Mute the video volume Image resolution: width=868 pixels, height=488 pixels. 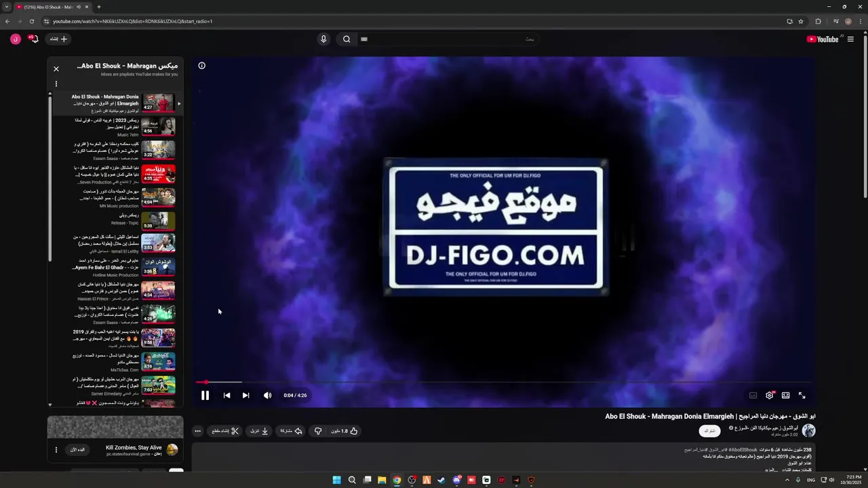267,395
